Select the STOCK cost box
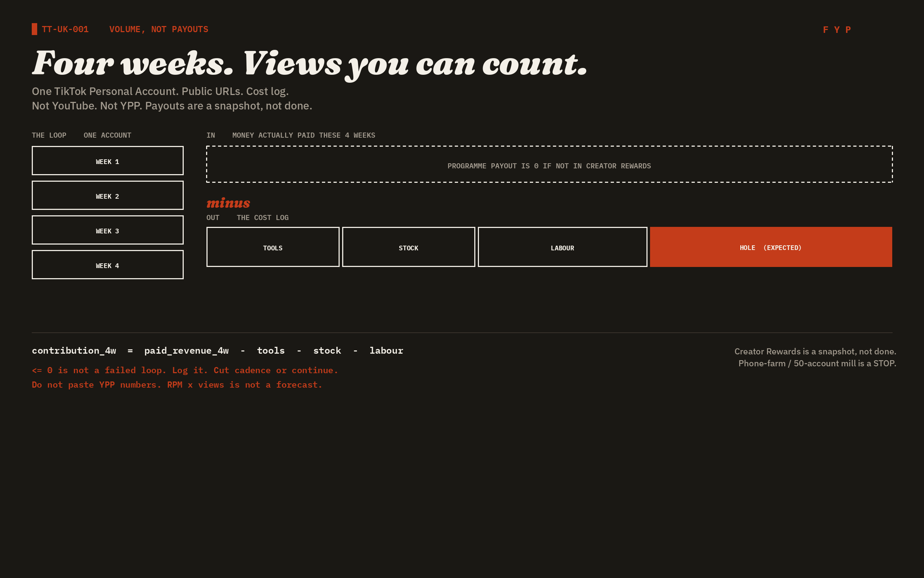Screen dimensions: 924x578 pos(409,247)
